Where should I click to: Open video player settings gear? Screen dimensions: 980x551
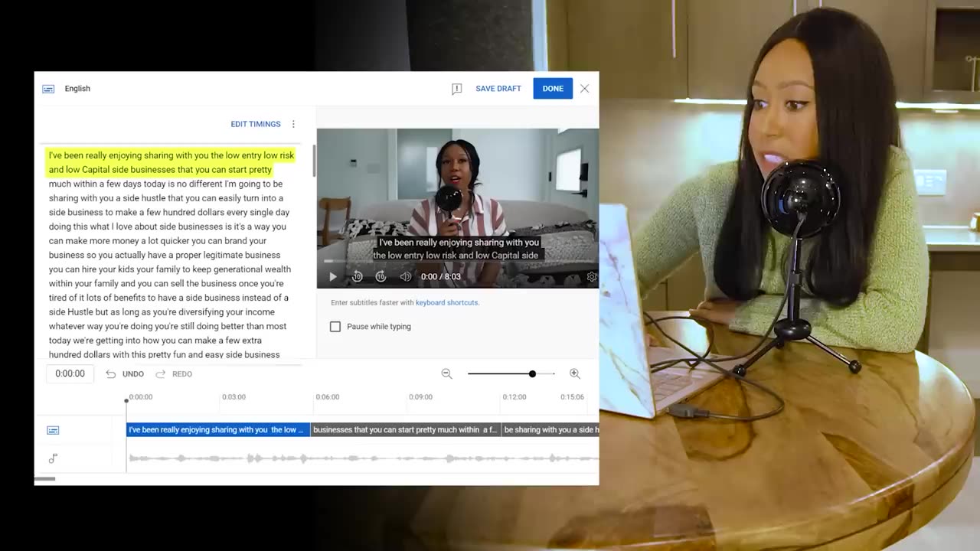(x=592, y=277)
